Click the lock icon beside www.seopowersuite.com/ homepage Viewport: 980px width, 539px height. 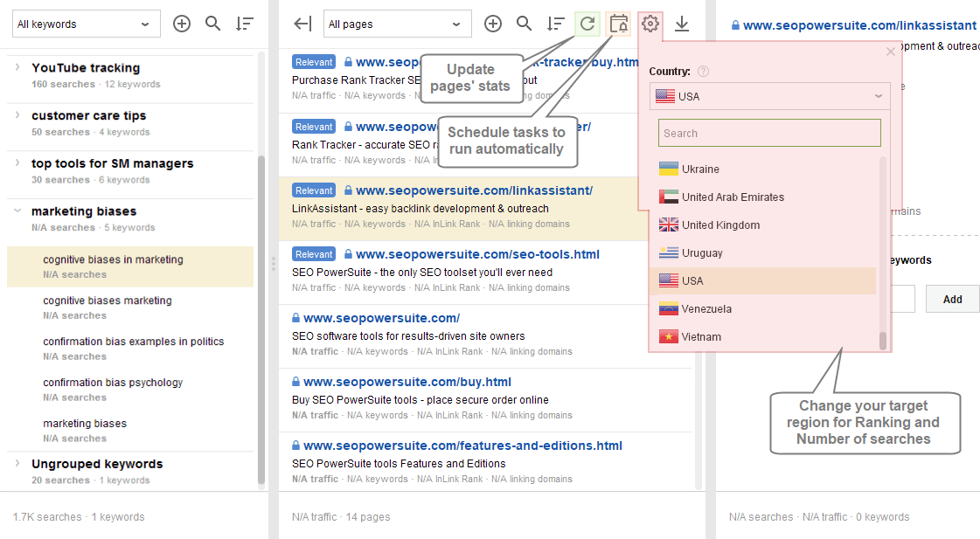point(295,318)
